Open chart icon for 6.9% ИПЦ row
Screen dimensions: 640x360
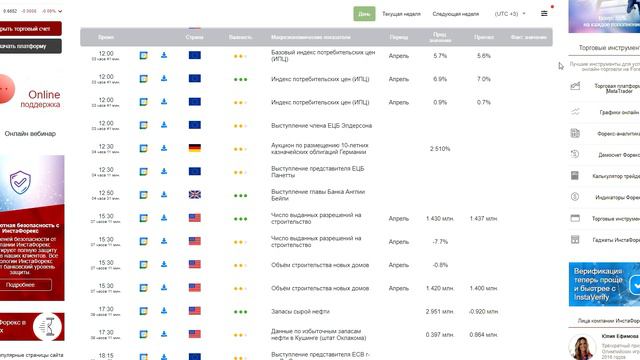point(143,78)
